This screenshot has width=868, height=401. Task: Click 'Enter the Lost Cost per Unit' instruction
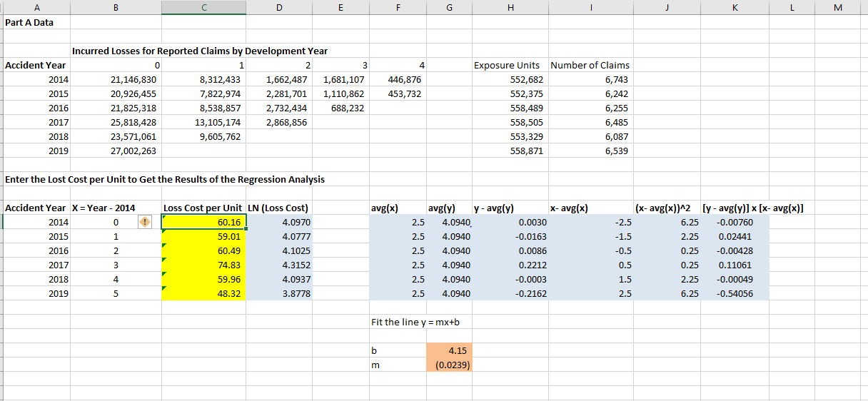(164, 179)
